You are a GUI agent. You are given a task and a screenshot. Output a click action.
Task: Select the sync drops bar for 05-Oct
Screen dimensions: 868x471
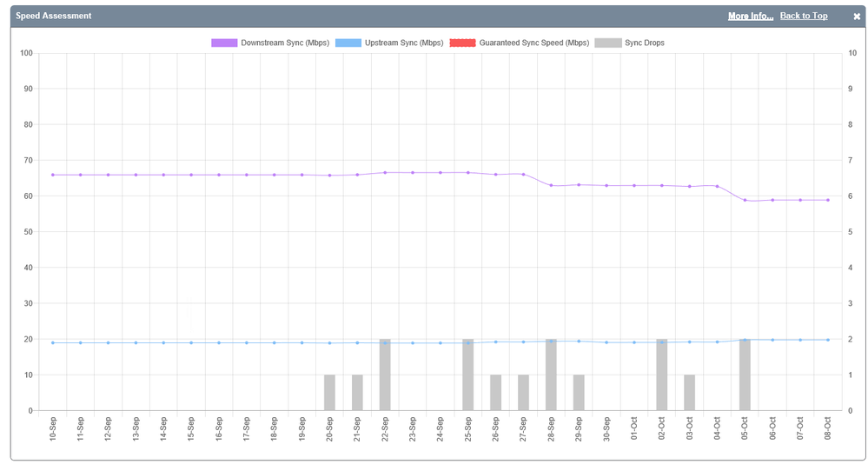pyautogui.click(x=745, y=375)
